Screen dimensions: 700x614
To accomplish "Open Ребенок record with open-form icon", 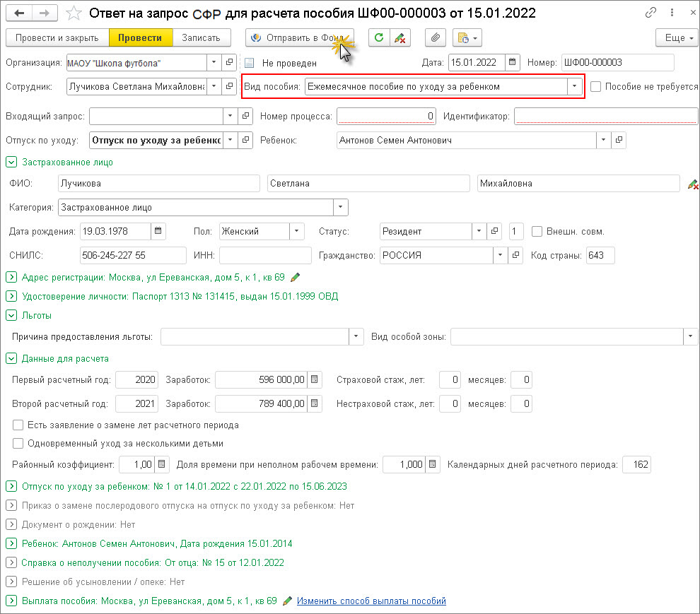I will pos(619,140).
